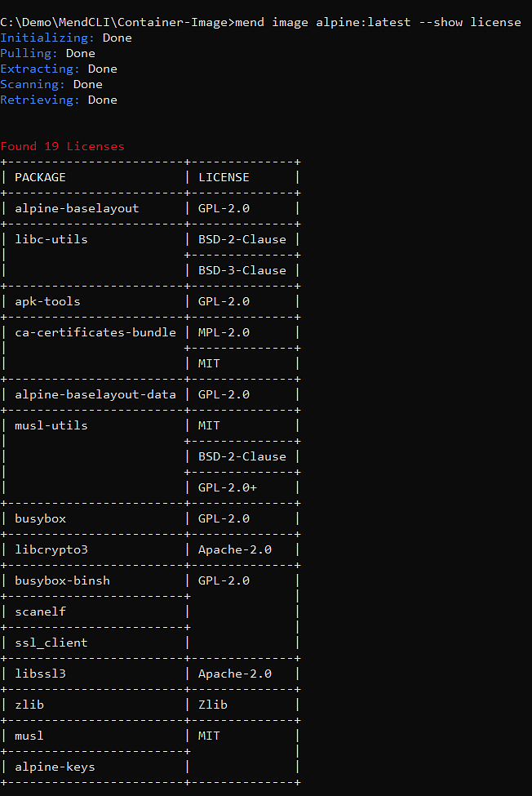Image resolution: width=532 pixels, height=796 pixels.
Task: Select the apk-tools package name
Action: (x=47, y=301)
